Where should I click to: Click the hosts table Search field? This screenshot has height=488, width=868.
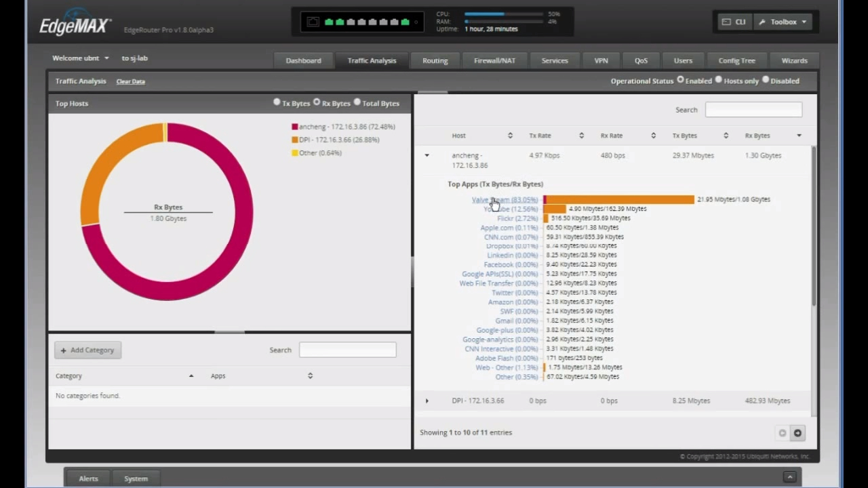click(753, 109)
